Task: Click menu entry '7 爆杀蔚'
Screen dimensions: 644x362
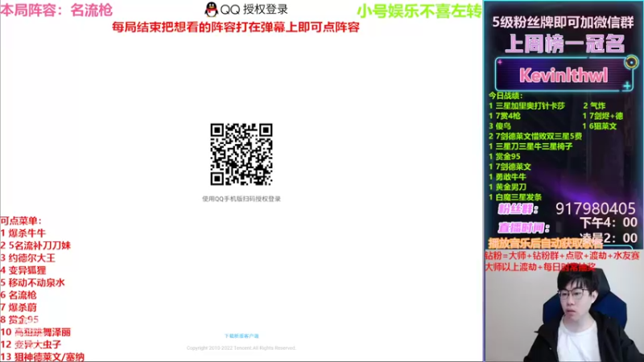Action: 19,307
